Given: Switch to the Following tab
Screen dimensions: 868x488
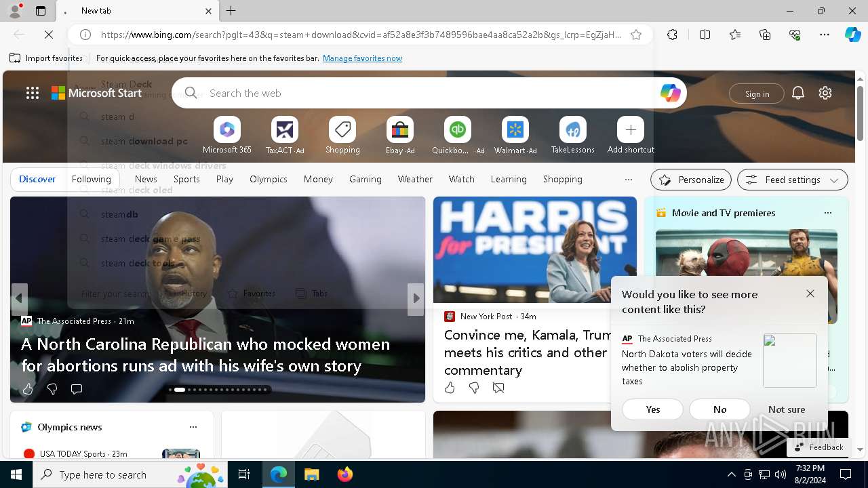Looking at the screenshot, I should pos(92,179).
